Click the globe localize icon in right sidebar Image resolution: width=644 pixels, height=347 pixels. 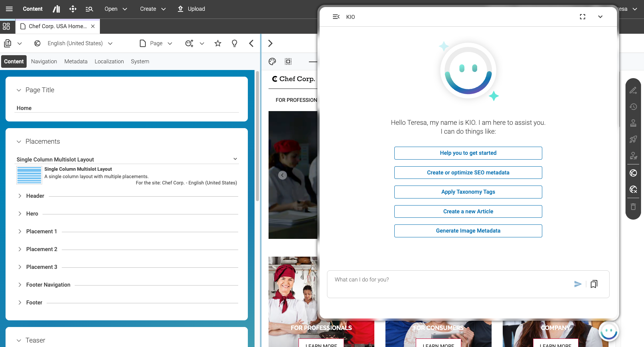click(633, 173)
